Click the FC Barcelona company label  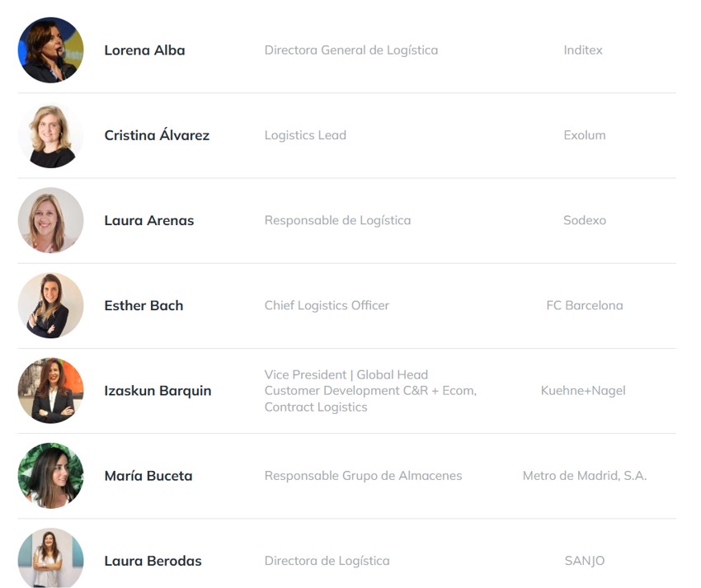tap(584, 305)
